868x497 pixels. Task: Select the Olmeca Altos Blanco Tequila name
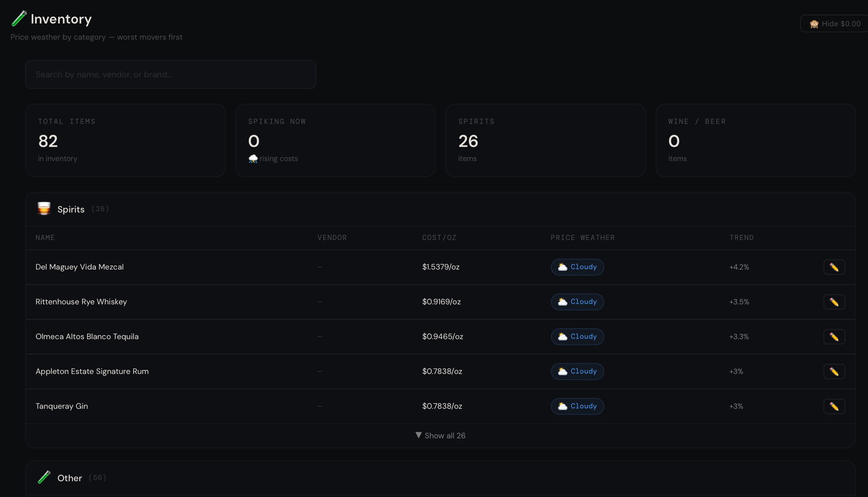pyautogui.click(x=87, y=336)
